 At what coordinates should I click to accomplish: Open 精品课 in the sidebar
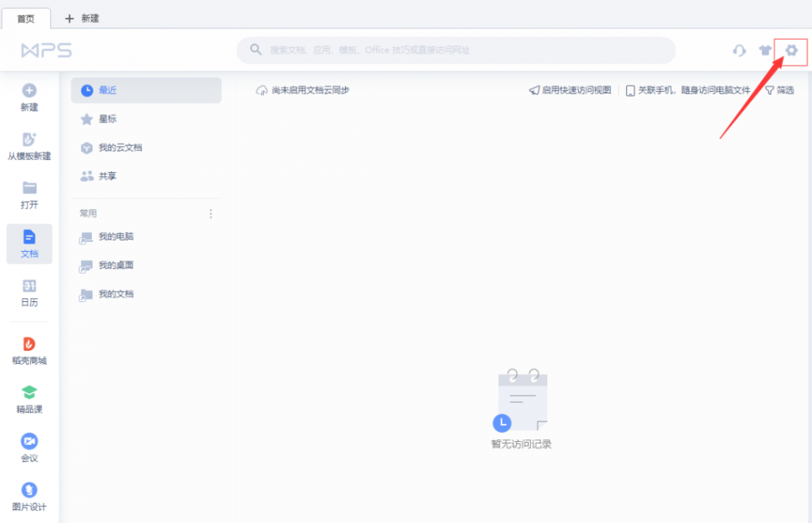29,400
